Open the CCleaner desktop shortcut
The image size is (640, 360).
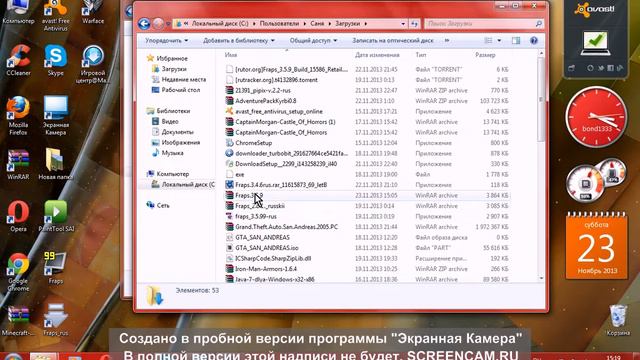click(x=18, y=60)
